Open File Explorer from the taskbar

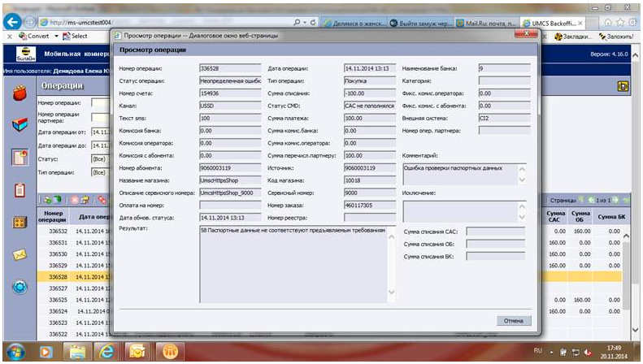click(x=77, y=352)
